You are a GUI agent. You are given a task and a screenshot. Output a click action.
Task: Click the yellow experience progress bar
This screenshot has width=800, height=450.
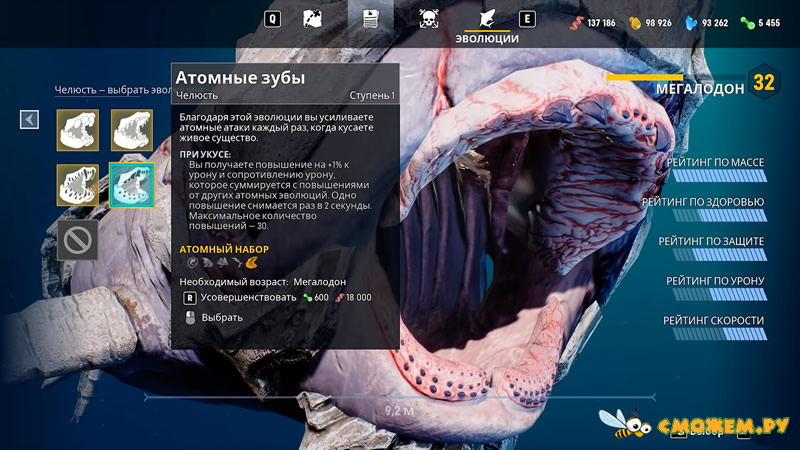[x=644, y=78]
